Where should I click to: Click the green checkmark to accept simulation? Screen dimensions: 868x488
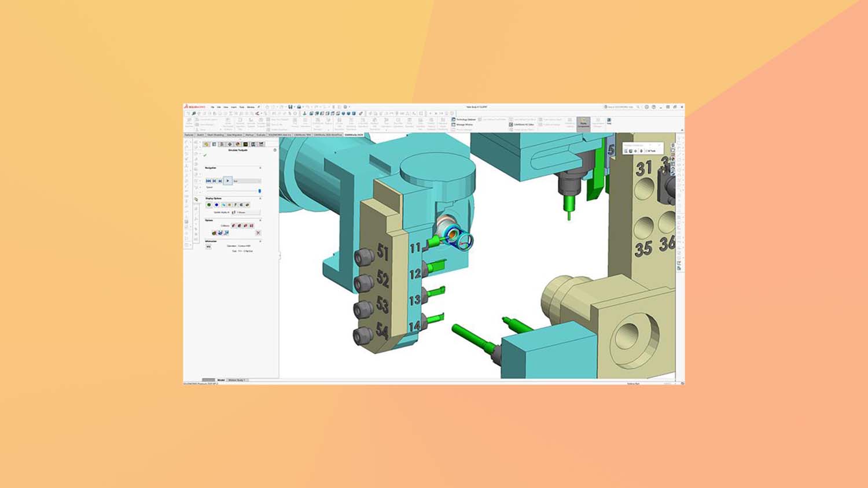[205, 155]
